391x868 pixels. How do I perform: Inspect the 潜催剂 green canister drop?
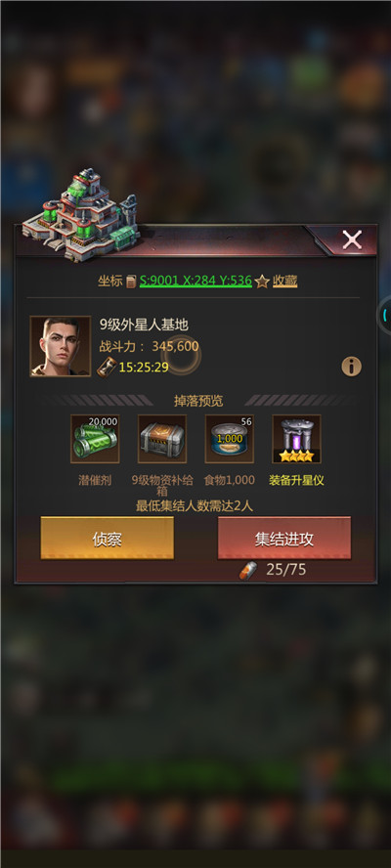[x=95, y=439]
